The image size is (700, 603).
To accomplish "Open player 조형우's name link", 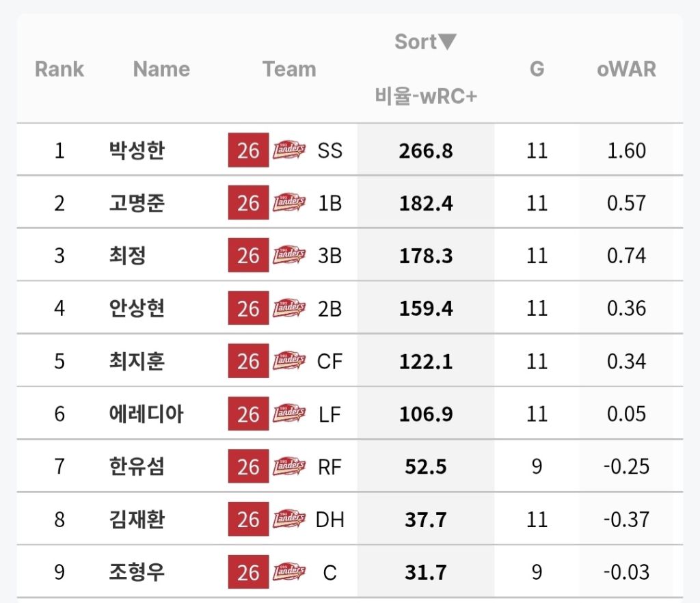I will (137, 572).
